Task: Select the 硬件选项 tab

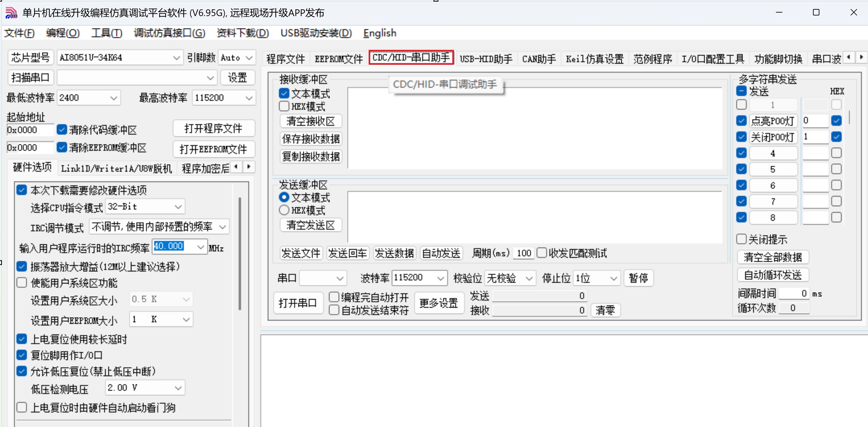Action: [x=32, y=167]
